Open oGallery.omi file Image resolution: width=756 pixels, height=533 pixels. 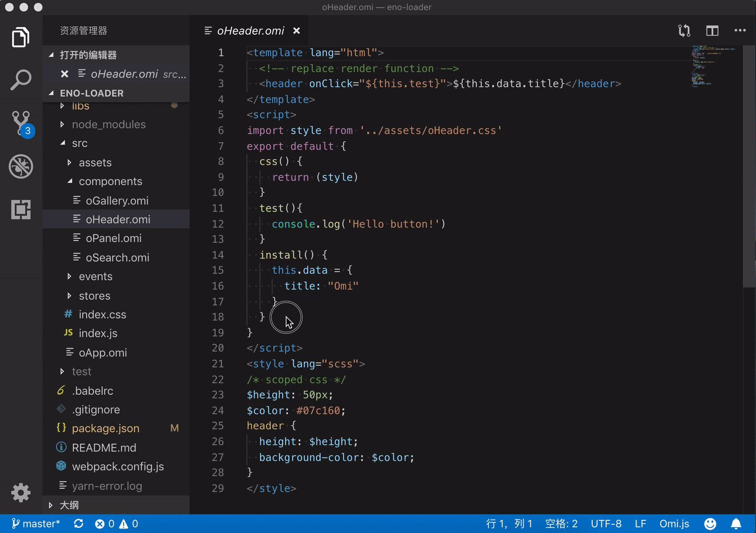click(x=117, y=201)
